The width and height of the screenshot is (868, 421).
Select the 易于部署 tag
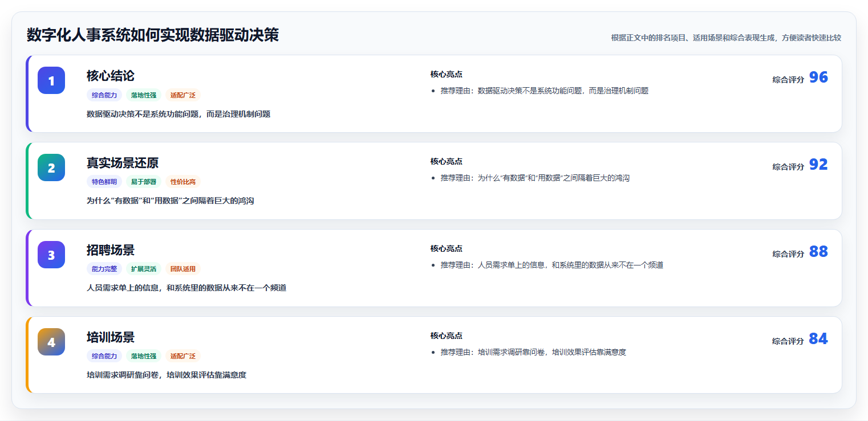point(144,182)
